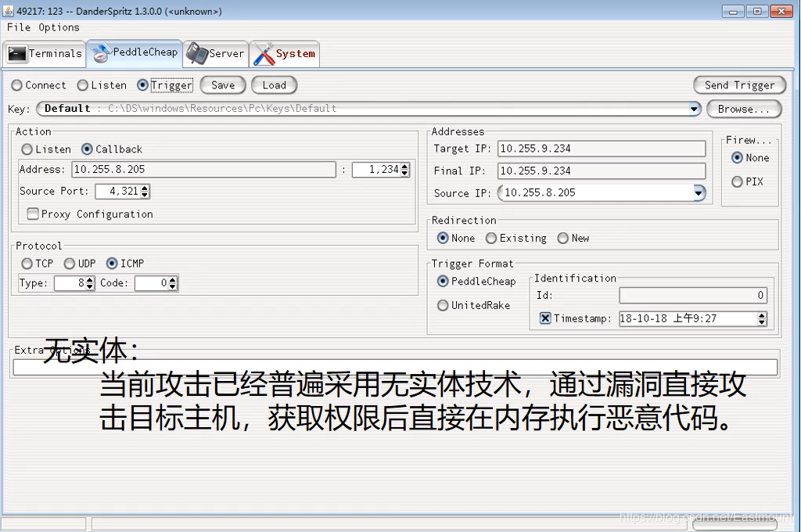Select the Connect mode radio button
The height and width of the screenshot is (532, 801).
17,85
